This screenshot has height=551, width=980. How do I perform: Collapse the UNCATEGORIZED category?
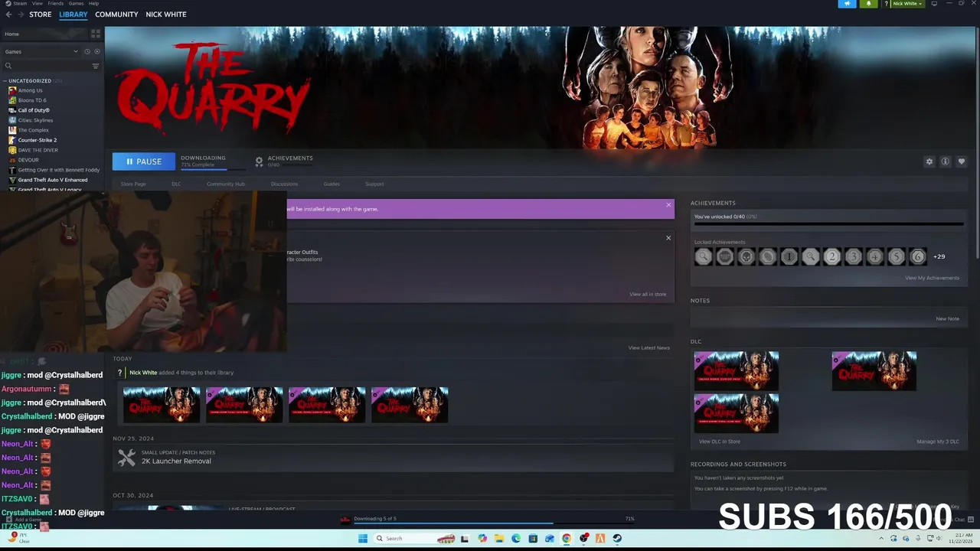click(5, 80)
